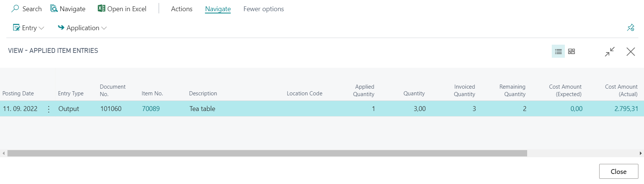Click the scrollbar right arrow
The image size is (644, 184).
click(x=641, y=153)
